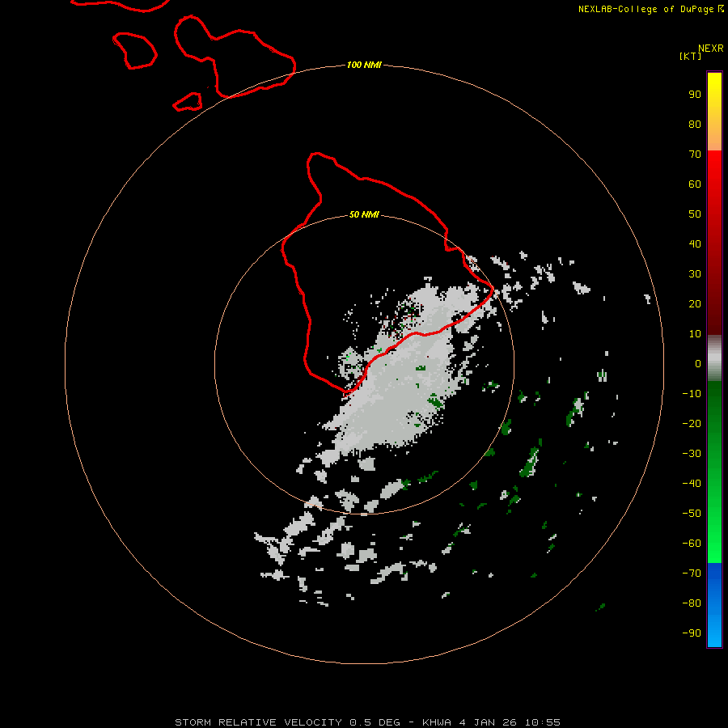Click the -80 value on velocity scale
728x728 pixels.
point(692,603)
